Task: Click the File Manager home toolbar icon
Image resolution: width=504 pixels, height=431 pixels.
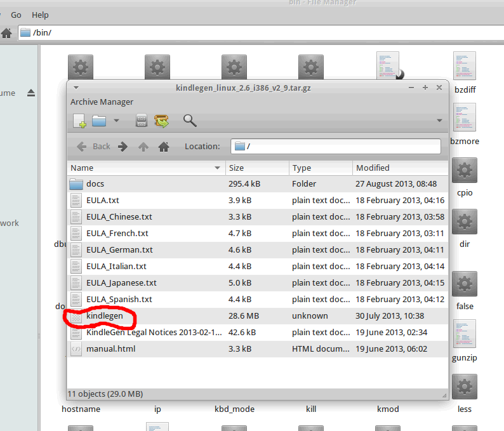Action: (6, 33)
